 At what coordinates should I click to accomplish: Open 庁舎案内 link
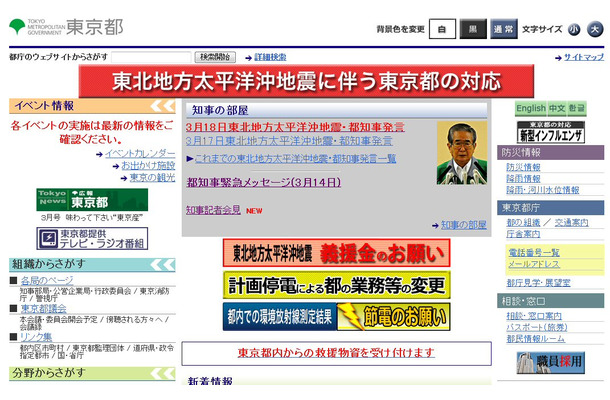click(523, 234)
